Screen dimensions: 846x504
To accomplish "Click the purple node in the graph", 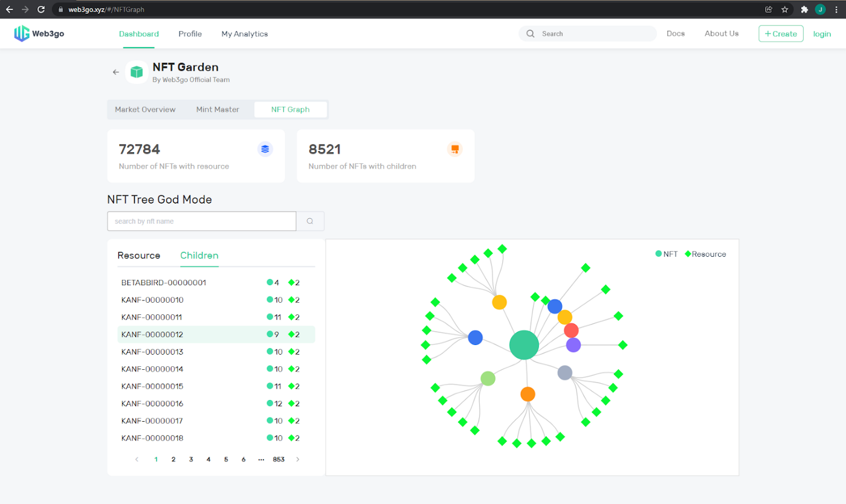I will point(573,345).
